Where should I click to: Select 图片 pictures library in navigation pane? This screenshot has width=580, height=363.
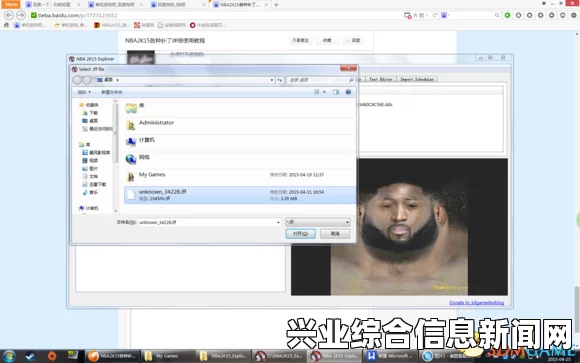[90, 169]
